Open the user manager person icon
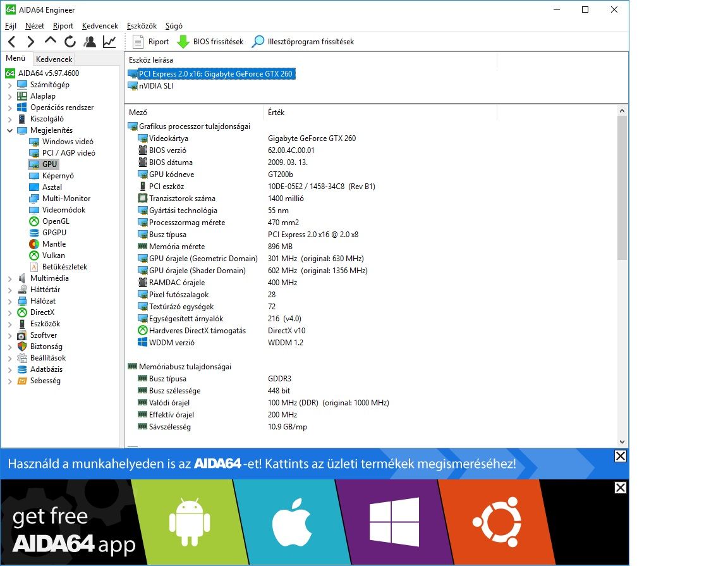Screen dimensions: 728x566 (90, 42)
